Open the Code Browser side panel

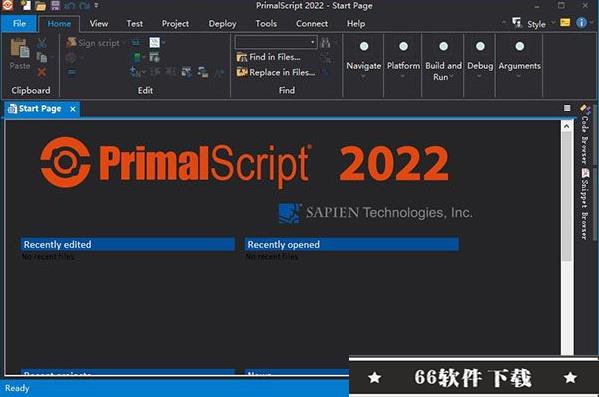[x=584, y=134]
